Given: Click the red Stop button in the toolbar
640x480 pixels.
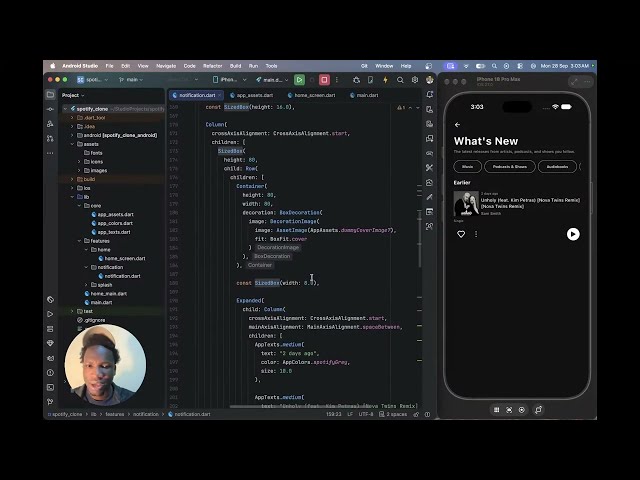Looking at the screenshot, I should pos(324,80).
